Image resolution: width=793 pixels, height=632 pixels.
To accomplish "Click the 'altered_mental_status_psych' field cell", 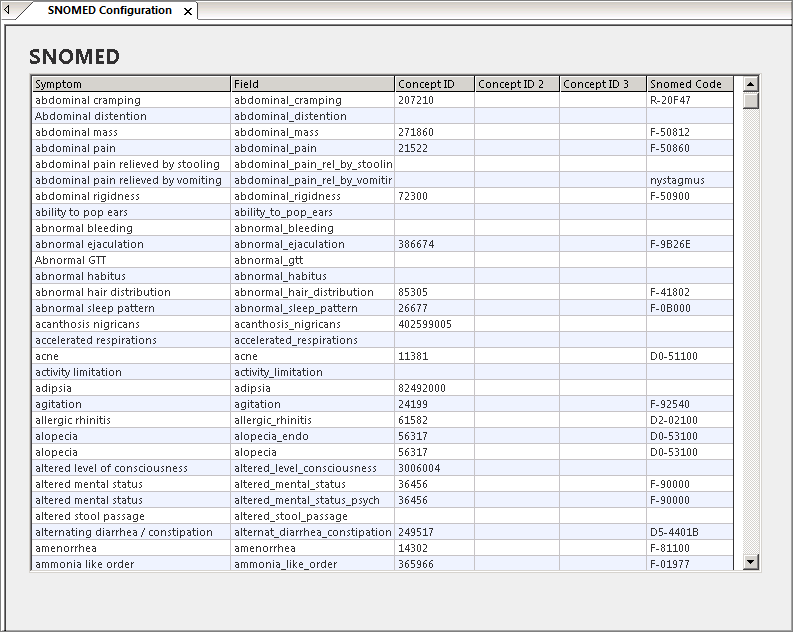I will (x=313, y=501).
